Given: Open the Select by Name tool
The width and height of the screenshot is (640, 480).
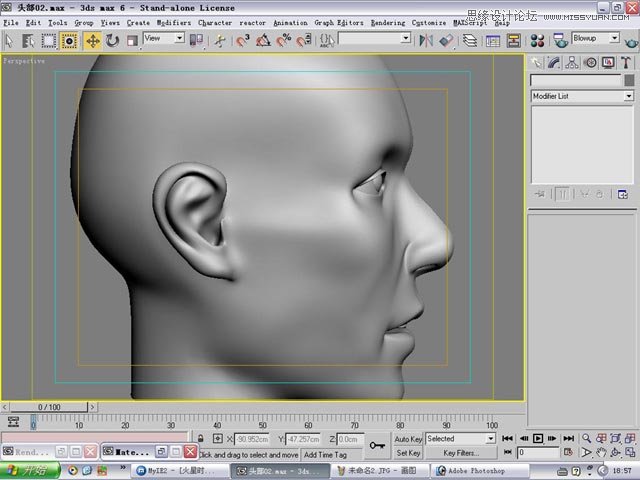Looking at the screenshot, I should click(28, 41).
